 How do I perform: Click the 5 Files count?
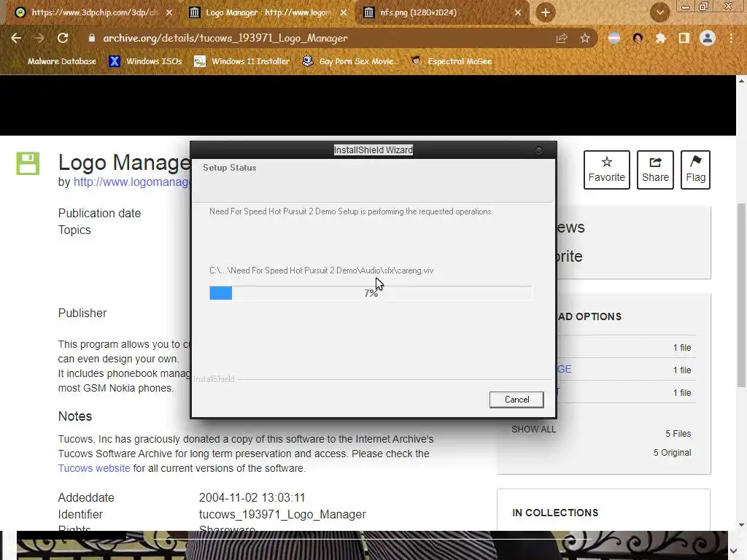point(678,433)
